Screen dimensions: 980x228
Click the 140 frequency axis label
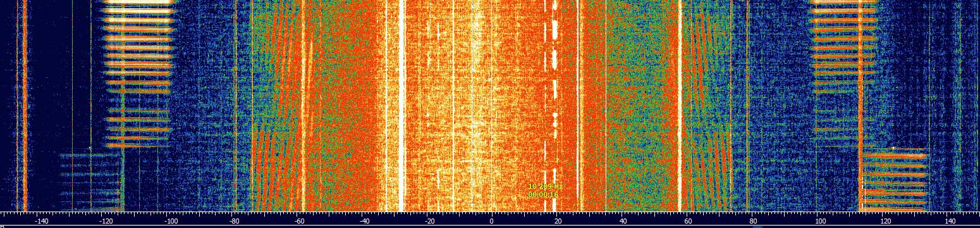[x=950, y=221]
